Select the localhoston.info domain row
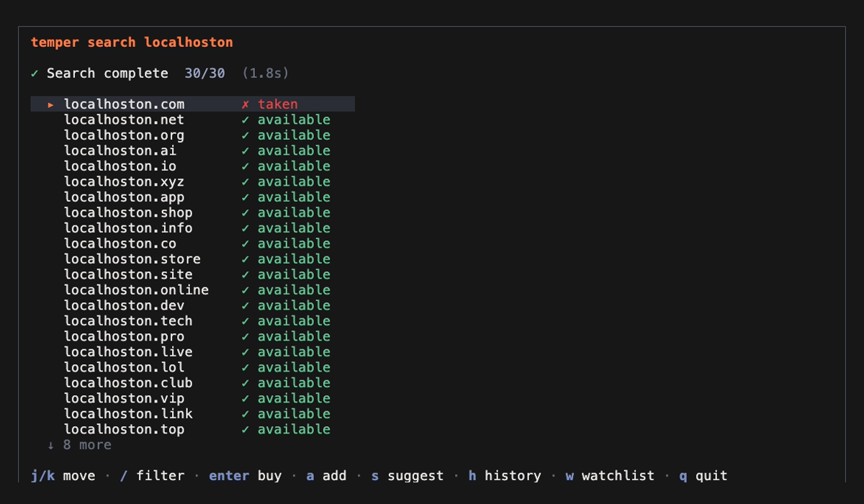Image resolution: width=864 pixels, height=504 pixels. [192, 228]
